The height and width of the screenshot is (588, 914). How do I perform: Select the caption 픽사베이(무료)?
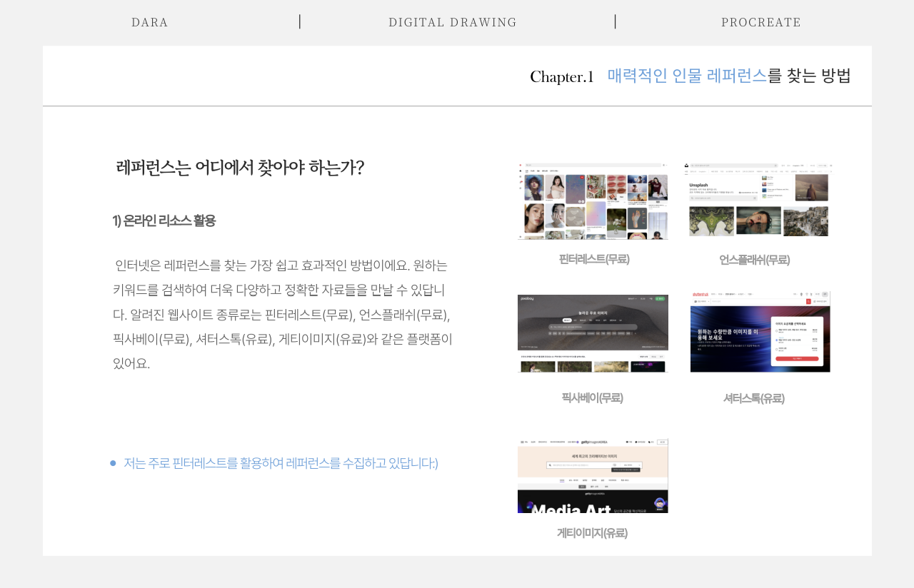[x=592, y=398]
